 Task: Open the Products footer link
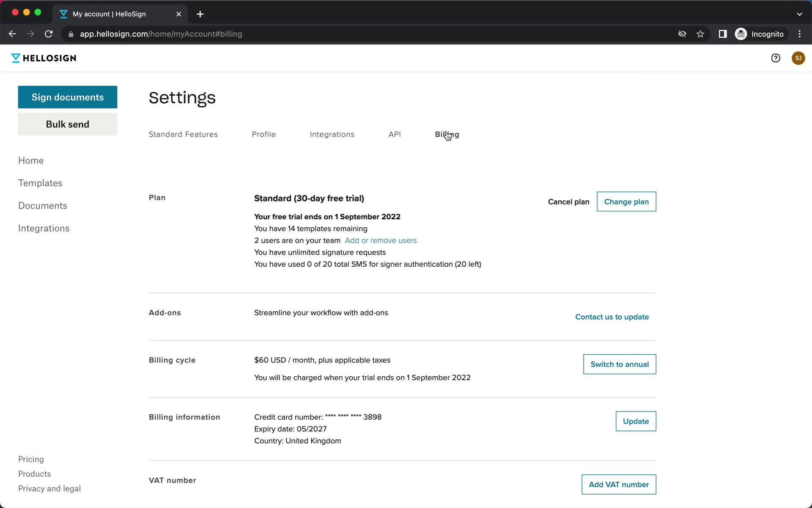point(35,474)
